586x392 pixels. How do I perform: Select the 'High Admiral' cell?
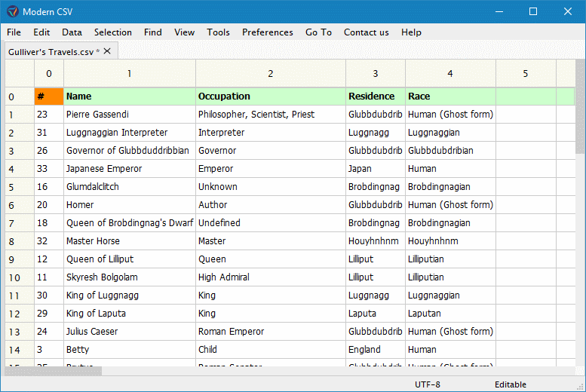click(x=271, y=277)
